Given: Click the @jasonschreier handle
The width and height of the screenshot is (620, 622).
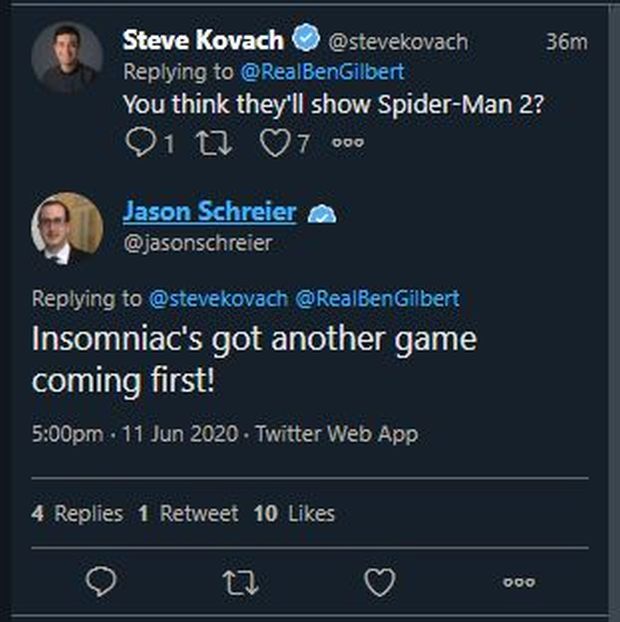Looking at the screenshot, I should [197, 242].
